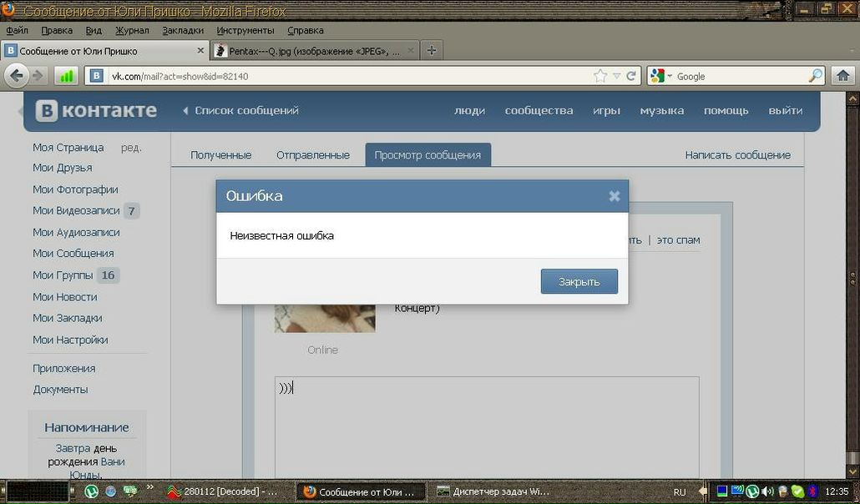Expand the hidden quick launch chevron
The height and width of the screenshot is (504, 860).
coord(150,487)
